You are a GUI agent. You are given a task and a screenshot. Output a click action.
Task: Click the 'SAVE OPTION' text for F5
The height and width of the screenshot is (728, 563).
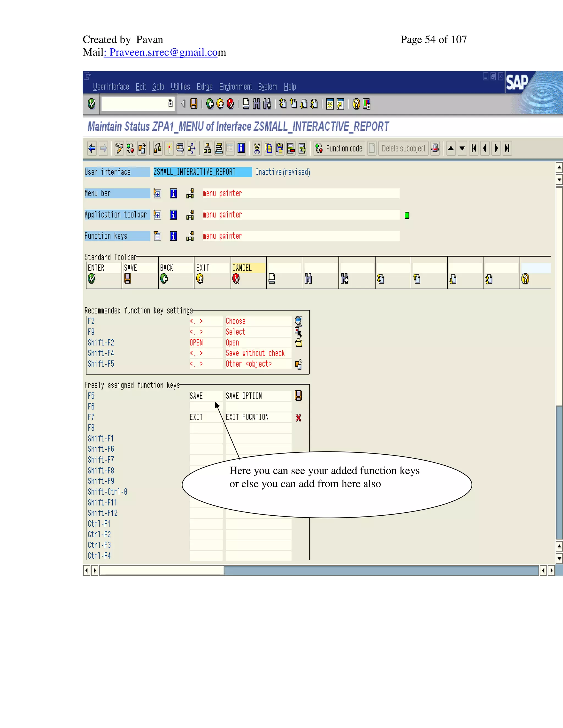tap(244, 396)
